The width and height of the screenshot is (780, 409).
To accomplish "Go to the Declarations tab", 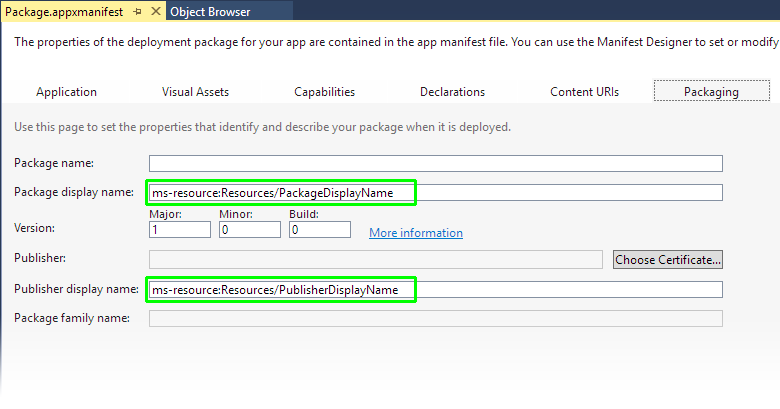I will [x=452, y=91].
